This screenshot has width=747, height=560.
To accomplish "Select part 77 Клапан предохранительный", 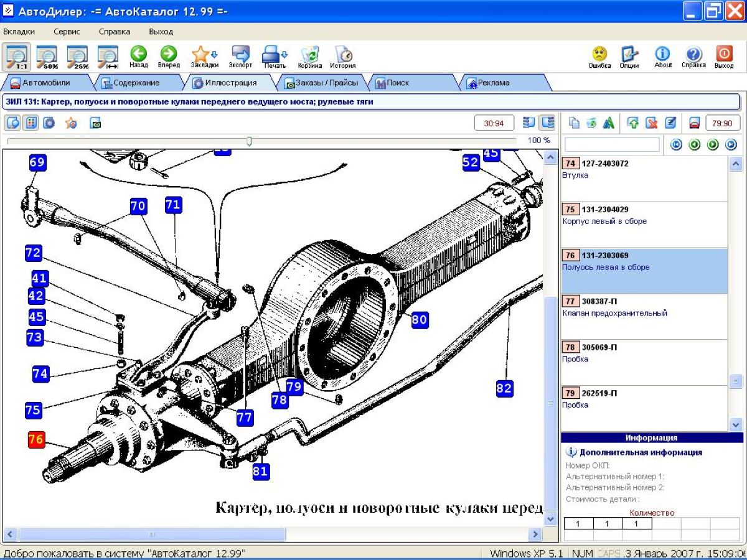I will 644,317.
